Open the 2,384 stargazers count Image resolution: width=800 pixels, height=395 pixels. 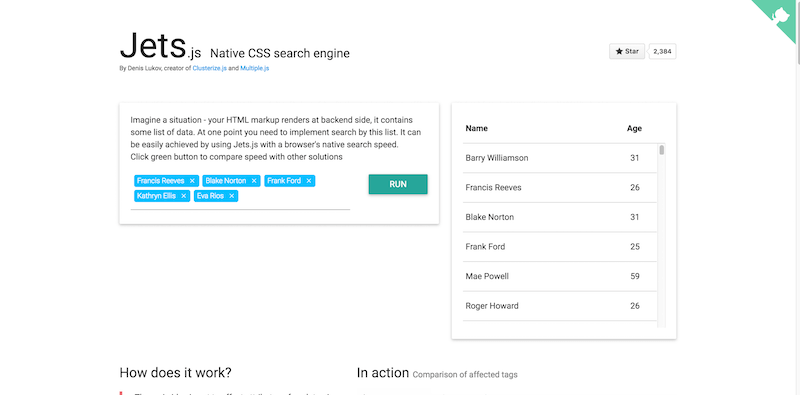tap(662, 52)
